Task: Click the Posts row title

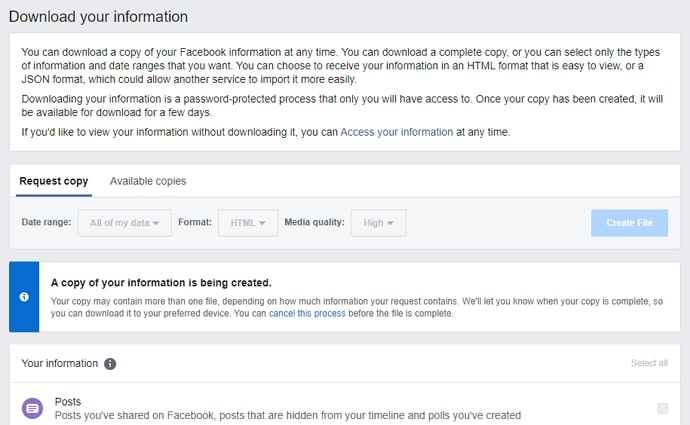Action: pyautogui.click(x=68, y=402)
